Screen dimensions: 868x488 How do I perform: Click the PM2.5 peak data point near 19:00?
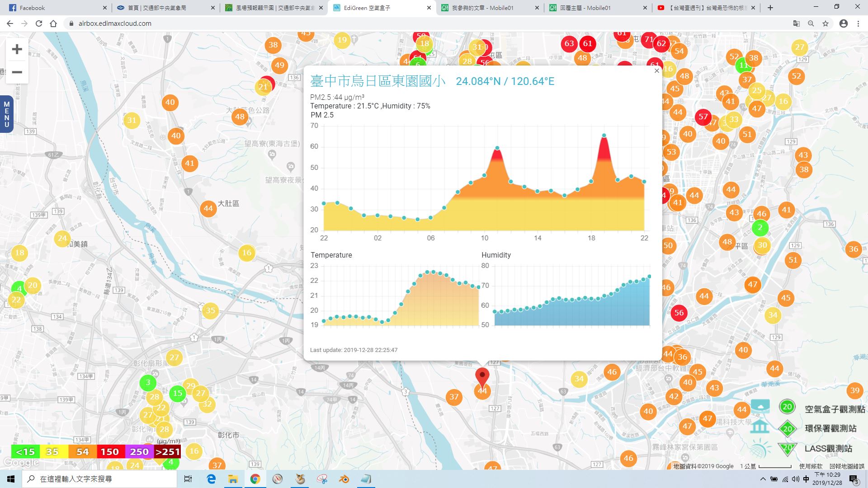coord(604,136)
